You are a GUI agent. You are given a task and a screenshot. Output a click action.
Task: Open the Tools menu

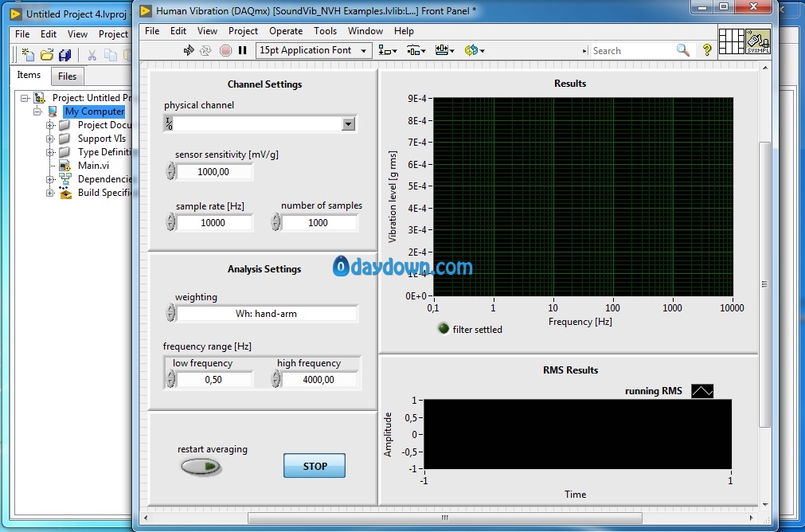tap(326, 31)
